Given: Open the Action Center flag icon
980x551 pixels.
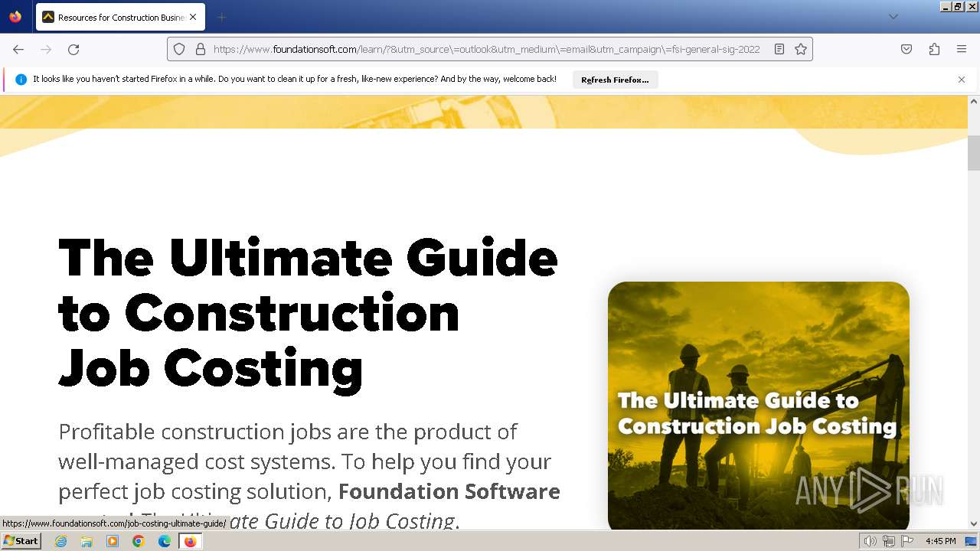Looking at the screenshot, I should 906,541.
